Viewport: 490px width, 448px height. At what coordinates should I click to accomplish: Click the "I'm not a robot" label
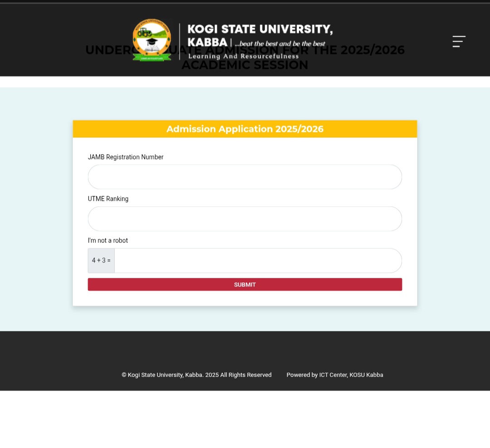[108, 240]
